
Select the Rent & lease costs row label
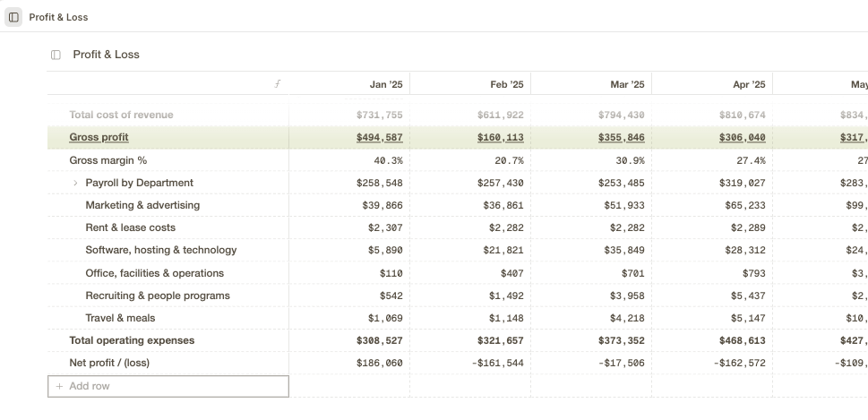click(130, 227)
